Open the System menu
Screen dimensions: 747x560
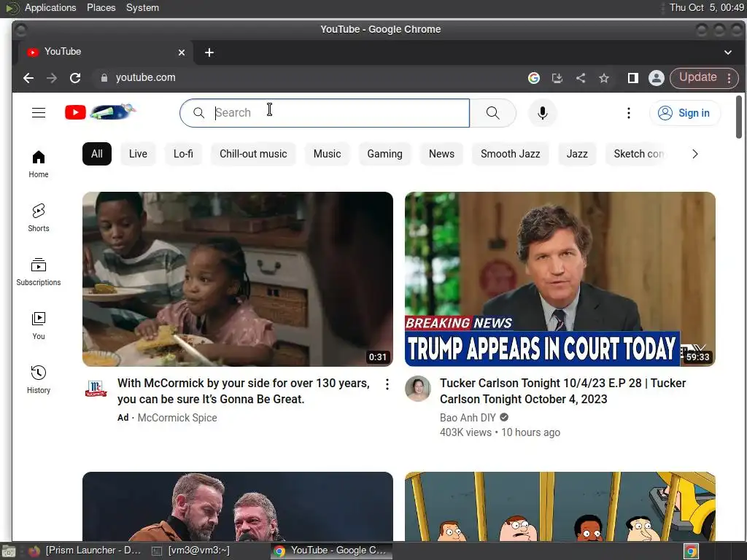[142, 7]
